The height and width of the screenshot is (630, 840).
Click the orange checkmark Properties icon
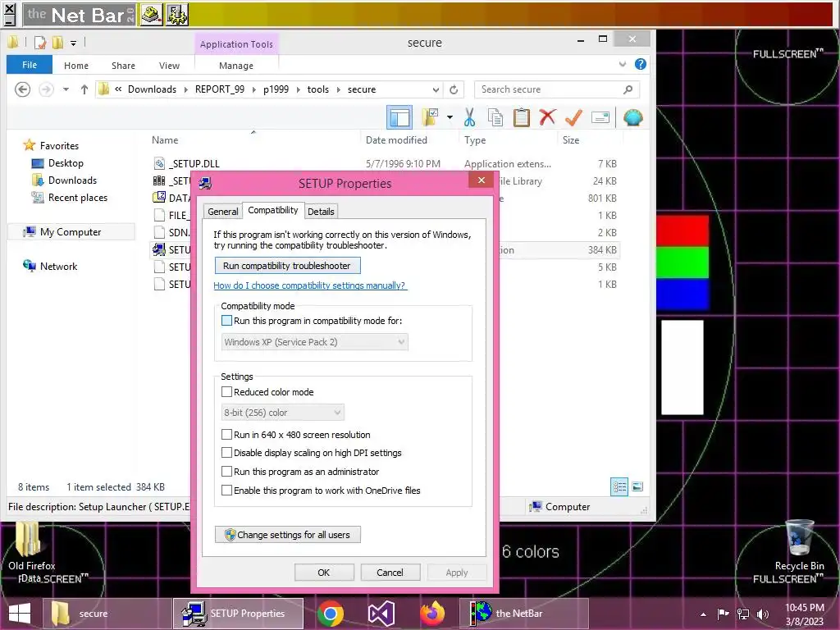[x=573, y=117]
